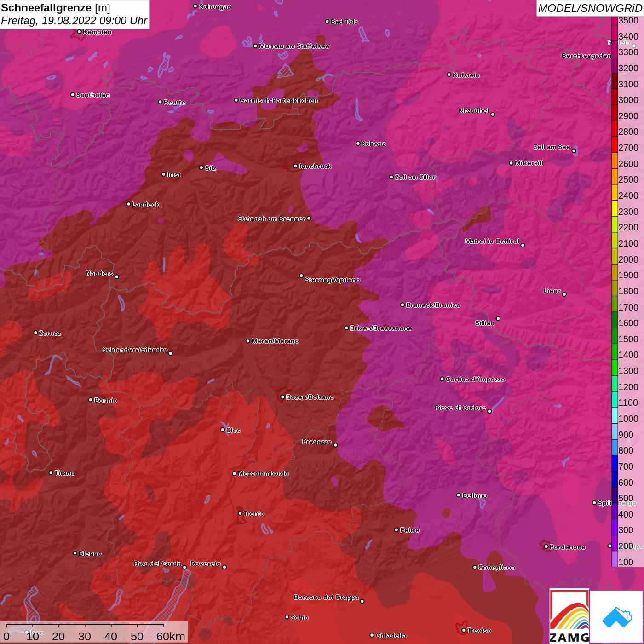Click the Kufstein city marker
Screen dimensions: 644x644
coord(449,75)
